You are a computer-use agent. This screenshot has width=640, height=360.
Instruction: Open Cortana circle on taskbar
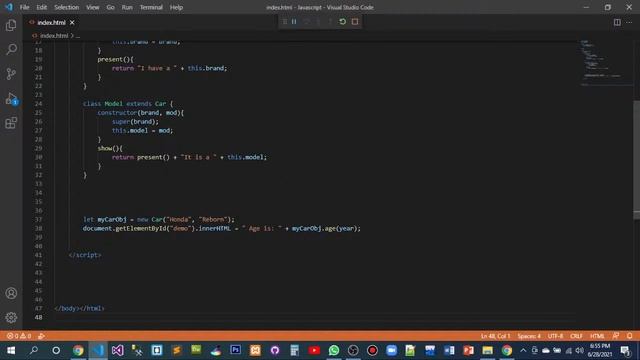[x=56, y=350]
